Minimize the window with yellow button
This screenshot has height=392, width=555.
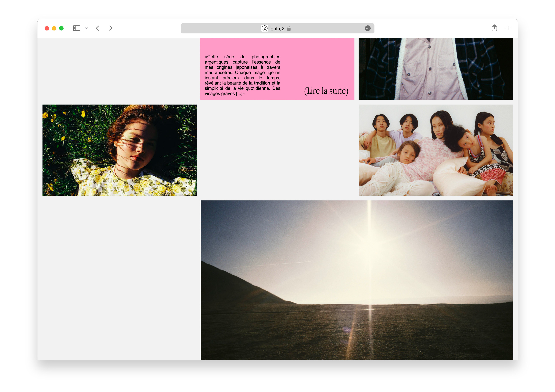click(54, 28)
